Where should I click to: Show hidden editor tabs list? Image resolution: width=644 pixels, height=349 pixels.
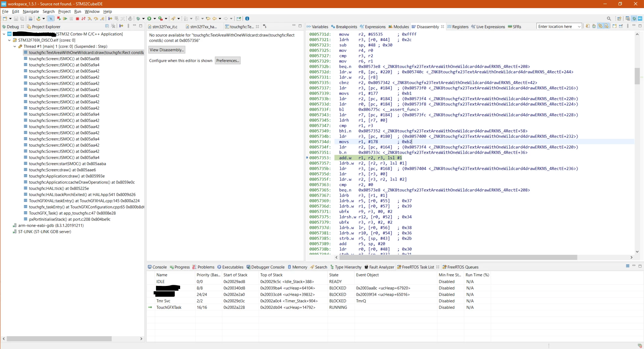click(x=265, y=26)
